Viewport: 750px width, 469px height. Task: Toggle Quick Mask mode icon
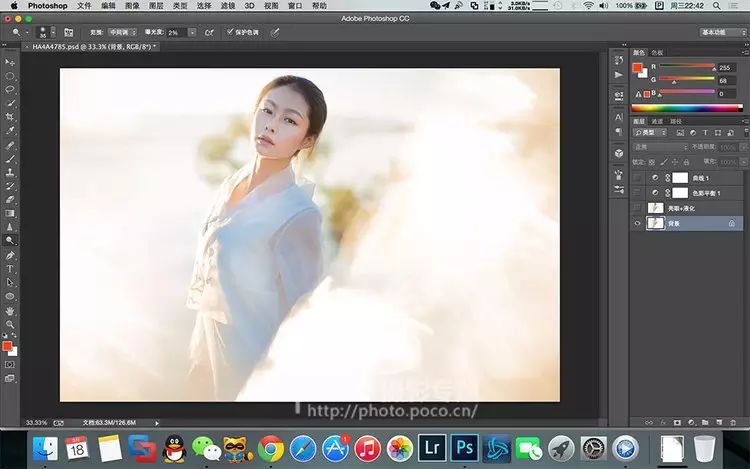click(x=10, y=364)
